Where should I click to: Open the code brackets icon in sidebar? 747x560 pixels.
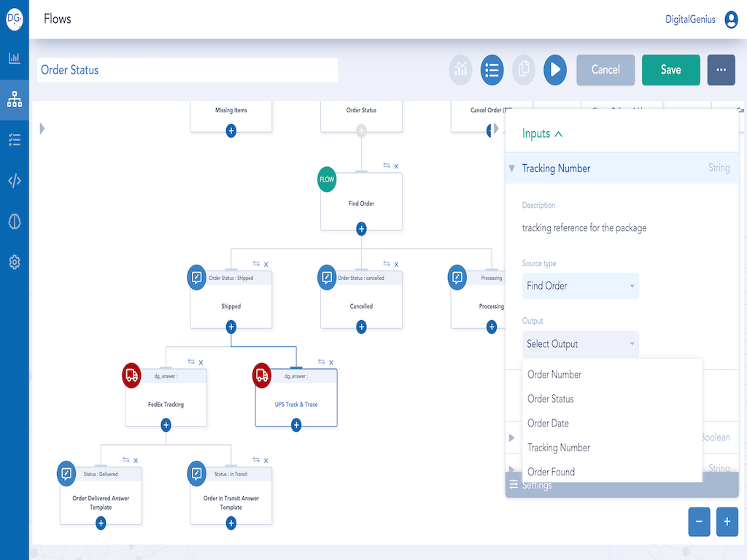point(15,181)
